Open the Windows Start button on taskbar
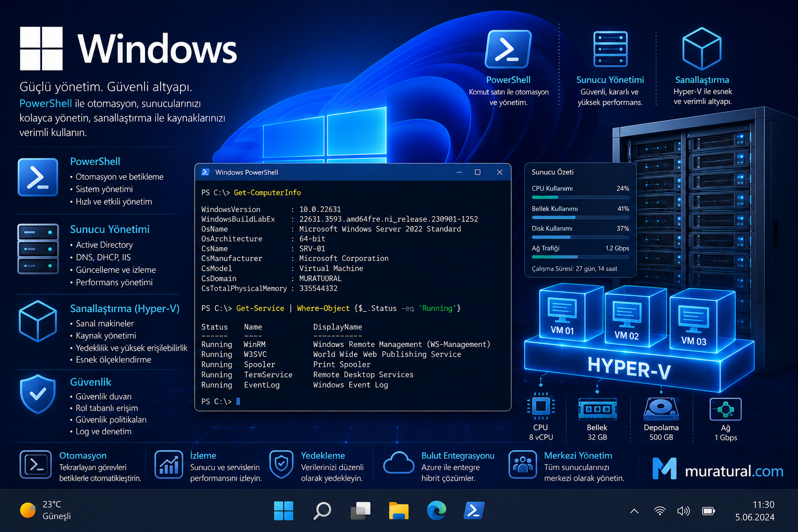The height and width of the screenshot is (532, 798). coord(284,511)
